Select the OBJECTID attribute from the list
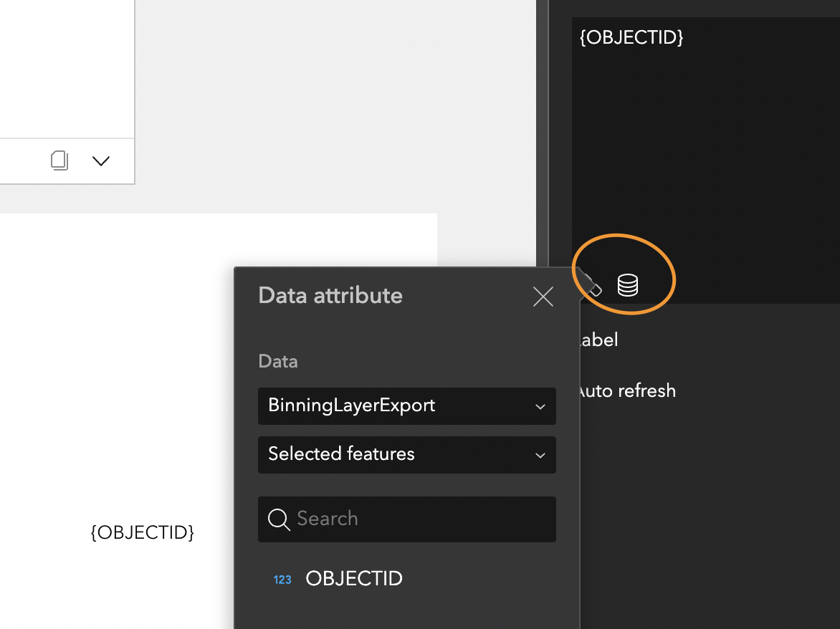Screen dimensions: 840x629 point(354,579)
